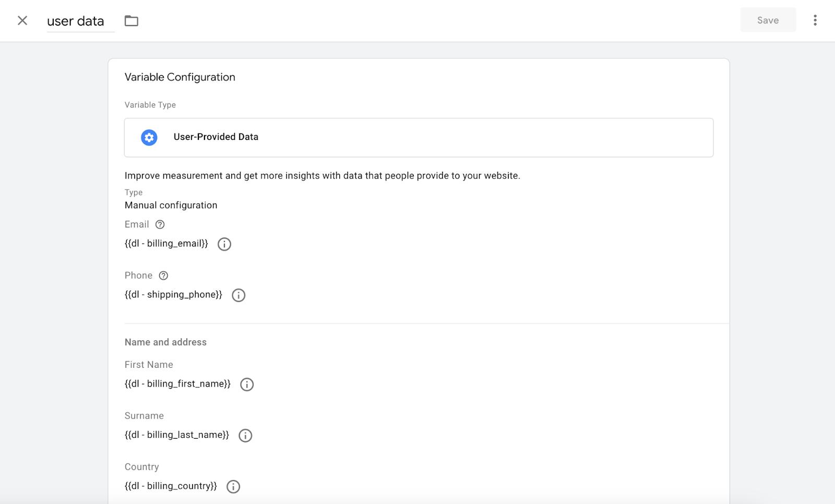Select the User-Provided Data variable type box
The width and height of the screenshot is (835, 504).
[419, 137]
